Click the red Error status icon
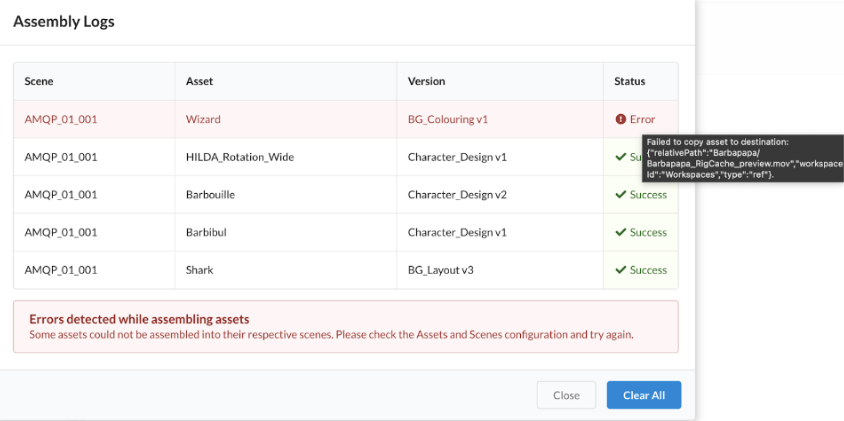The width and height of the screenshot is (844, 421). click(620, 120)
